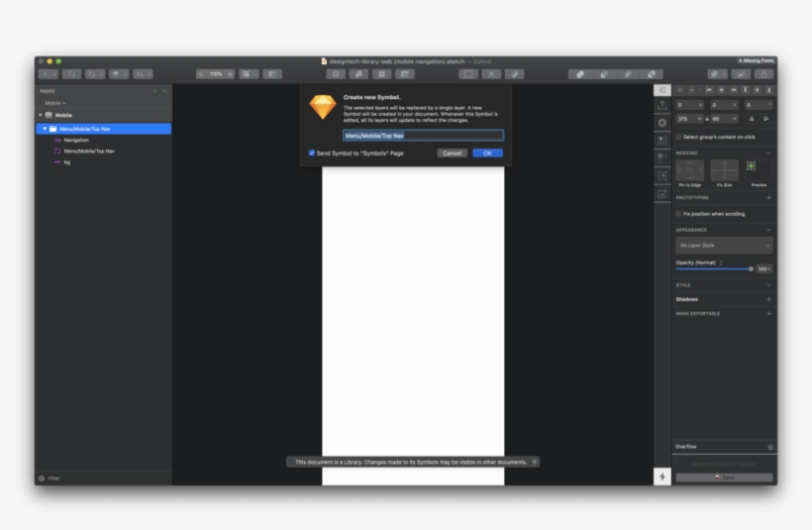Apply Difference boolean operation
812x530 pixels.
[x=652, y=74]
